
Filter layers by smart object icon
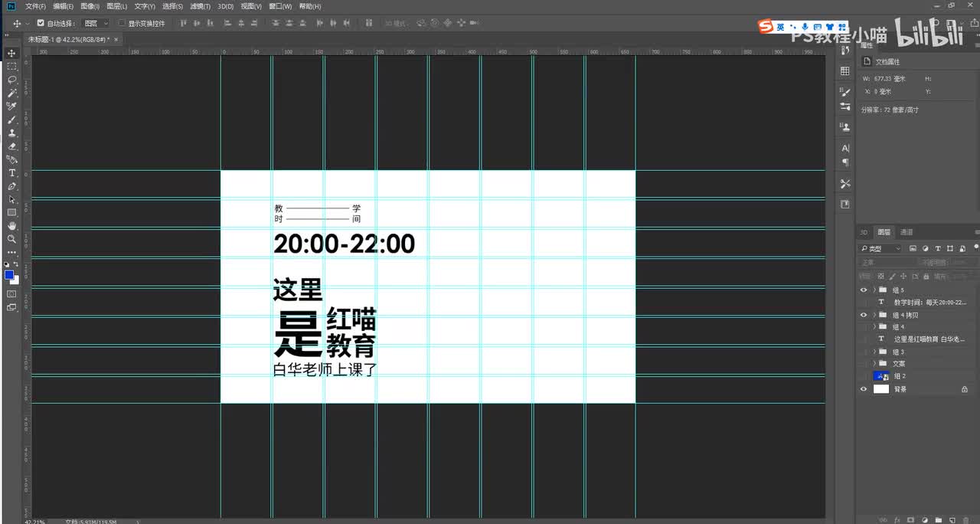pyautogui.click(x=962, y=249)
